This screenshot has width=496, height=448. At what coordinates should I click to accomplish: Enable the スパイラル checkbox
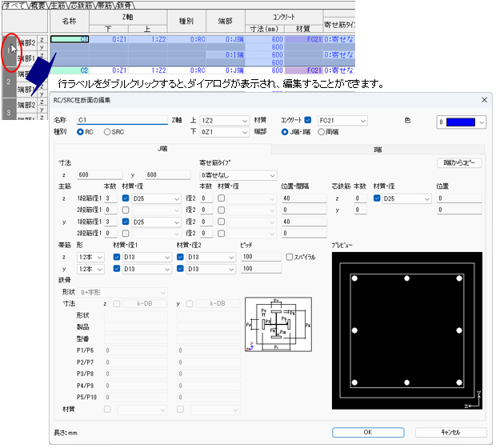point(289,257)
